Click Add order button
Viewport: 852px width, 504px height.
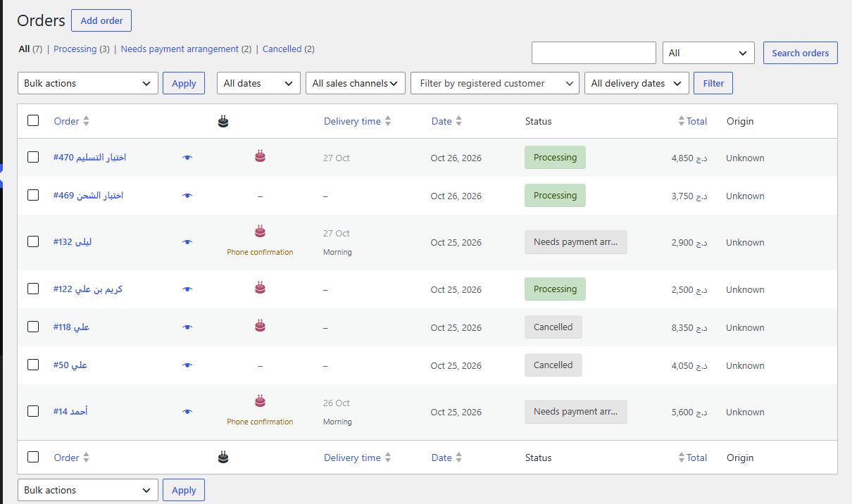[101, 20]
